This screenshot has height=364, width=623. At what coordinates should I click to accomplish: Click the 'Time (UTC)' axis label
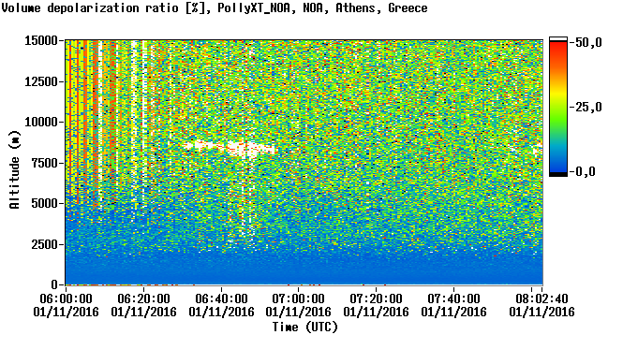click(304, 328)
